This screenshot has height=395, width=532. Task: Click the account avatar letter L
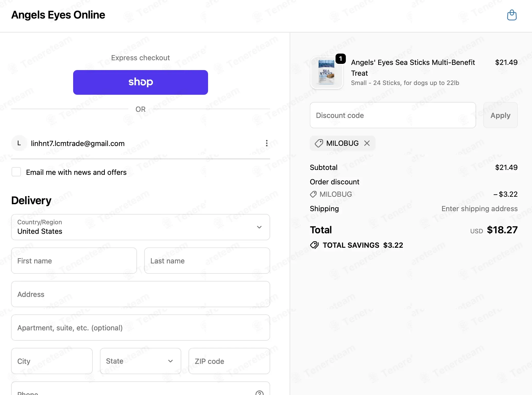coord(19,143)
